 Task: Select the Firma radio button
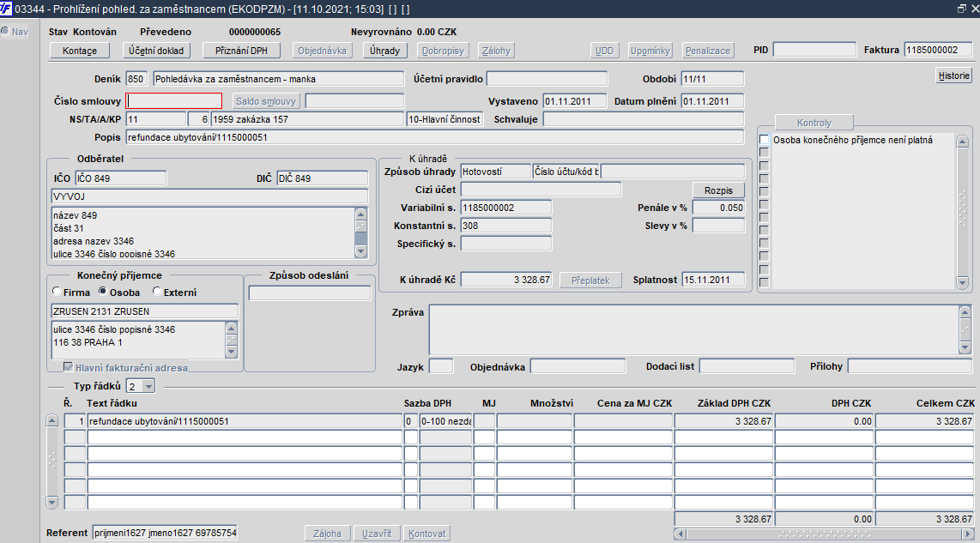[x=57, y=292]
